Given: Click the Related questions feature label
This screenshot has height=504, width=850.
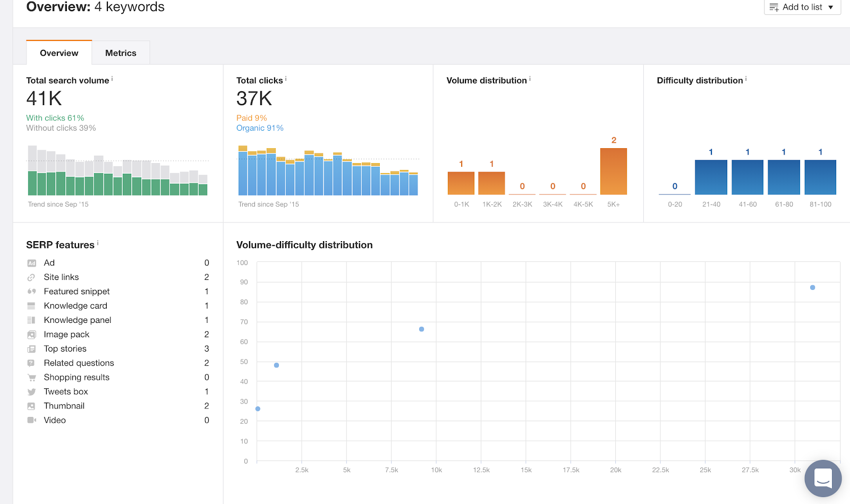Looking at the screenshot, I should point(79,363).
